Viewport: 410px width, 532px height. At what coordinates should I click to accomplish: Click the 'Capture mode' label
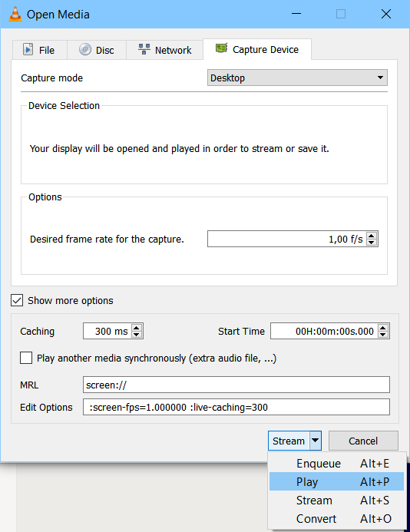tap(51, 78)
